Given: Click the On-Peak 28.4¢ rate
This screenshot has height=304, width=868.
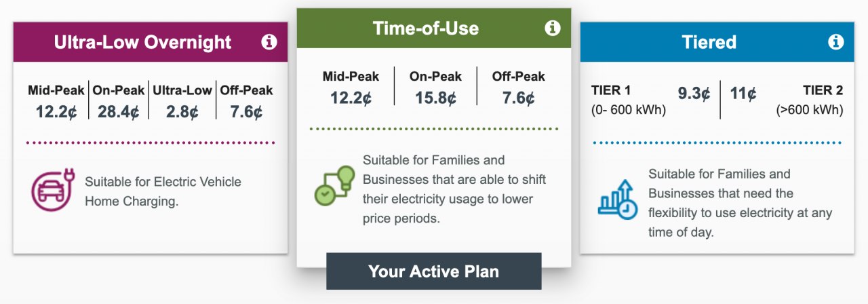Looking at the screenshot, I should click(x=119, y=111).
